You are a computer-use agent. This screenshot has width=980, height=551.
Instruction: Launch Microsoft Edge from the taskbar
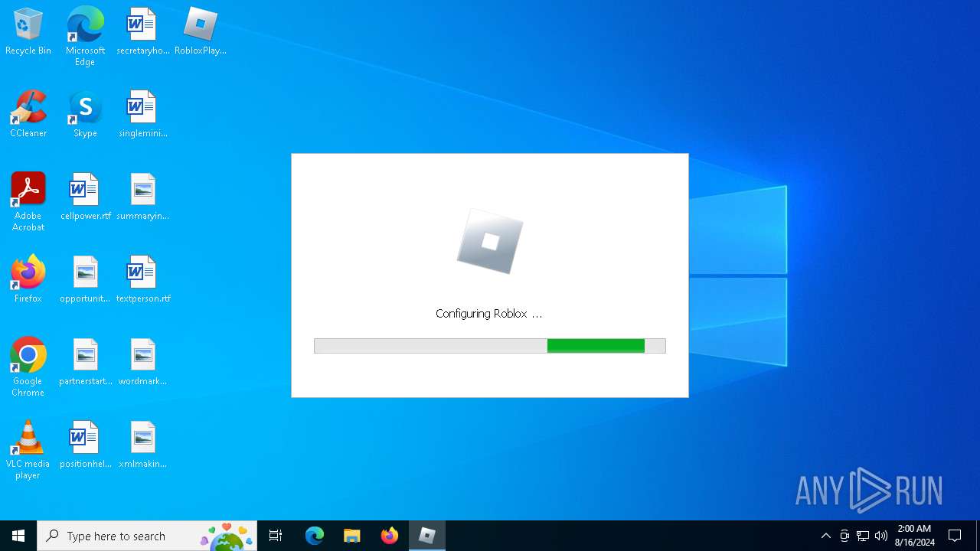point(315,536)
